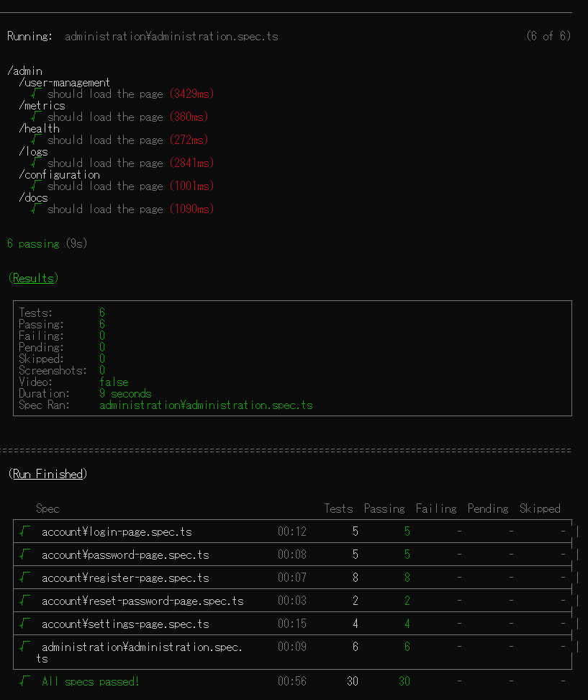The image size is (588, 700).
Task: Click the Pending column header
Action: click(x=488, y=508)
